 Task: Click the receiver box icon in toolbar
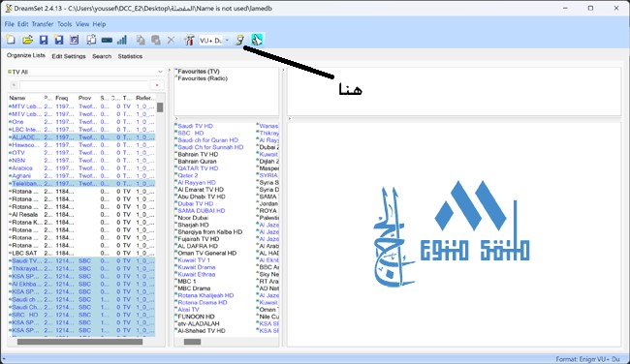tap(107, 40)
